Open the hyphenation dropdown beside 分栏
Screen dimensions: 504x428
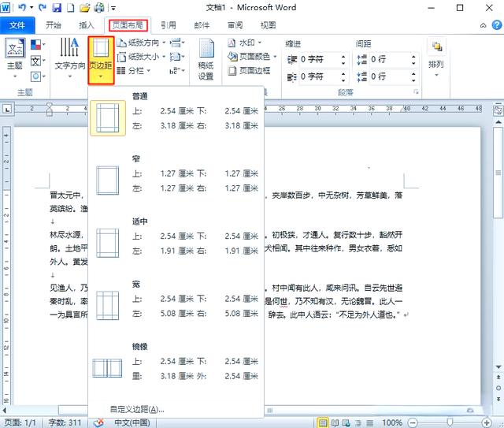(x=177, y=71)
